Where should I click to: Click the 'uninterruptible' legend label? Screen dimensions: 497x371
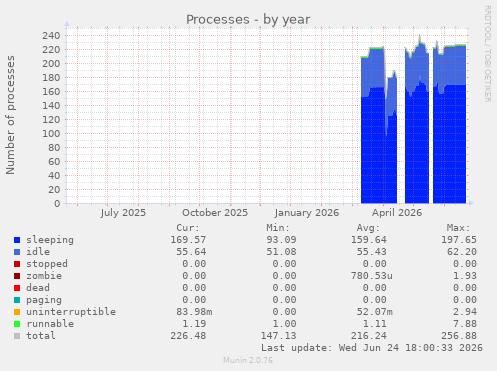point(71,312)
